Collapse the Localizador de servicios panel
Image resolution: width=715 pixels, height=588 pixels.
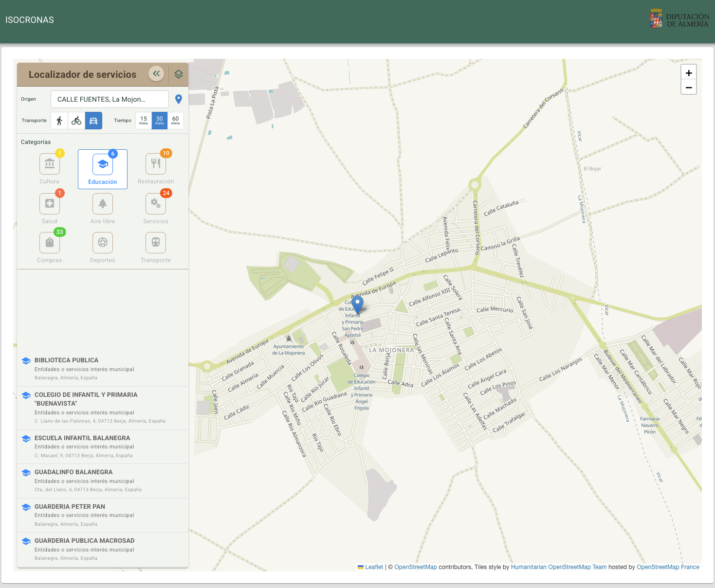point(156,74)
